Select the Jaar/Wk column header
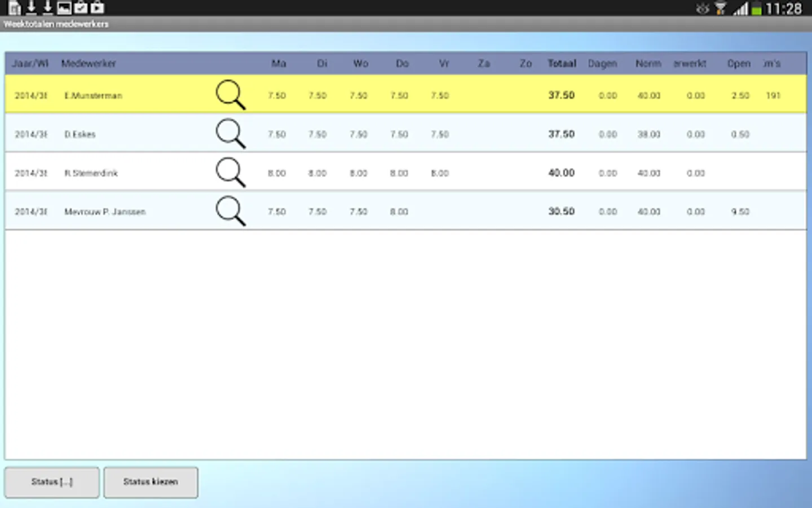The height and width of the screenshot is (508, 812). click(x=30, y=63)
